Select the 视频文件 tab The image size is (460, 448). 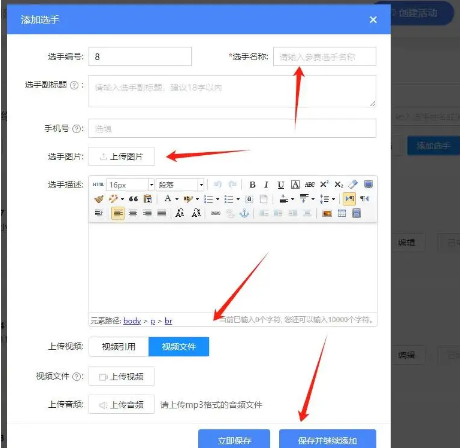(x=179, y=347)
